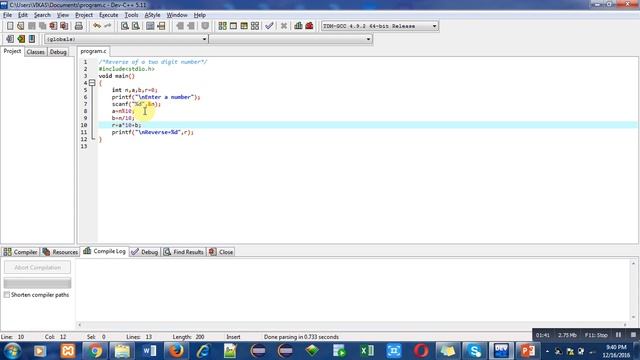Pause the screen recording overlay
Screen dimensions: 640x360
pyautogui.click(x=618, y=335)
